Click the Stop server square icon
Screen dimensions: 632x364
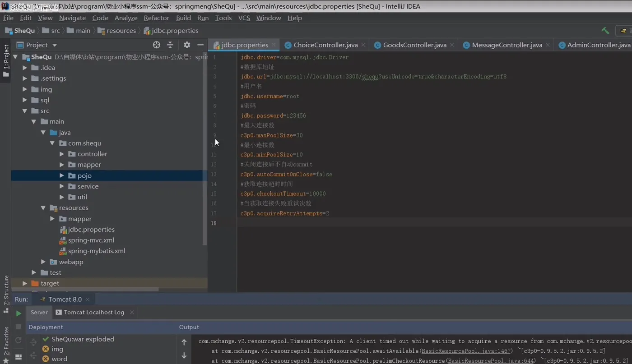19,327
